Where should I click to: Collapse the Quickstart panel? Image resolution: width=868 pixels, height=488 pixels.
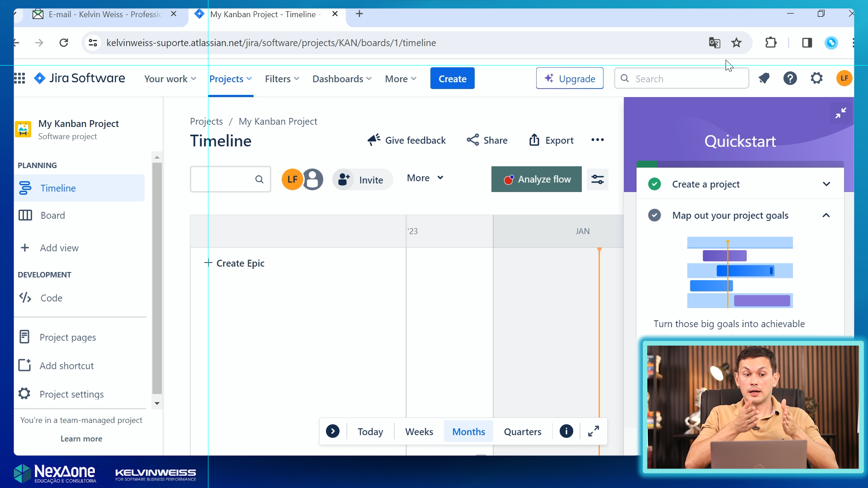coord(840,113)
